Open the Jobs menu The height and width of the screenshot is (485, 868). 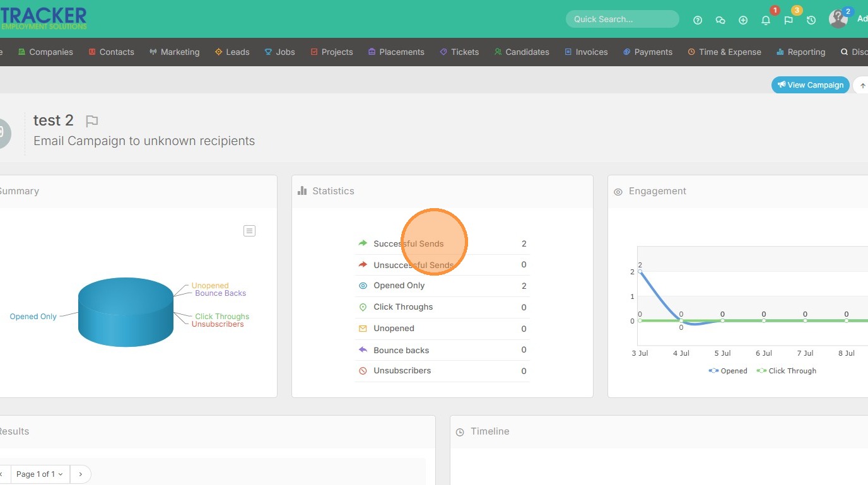coord(279,52)
